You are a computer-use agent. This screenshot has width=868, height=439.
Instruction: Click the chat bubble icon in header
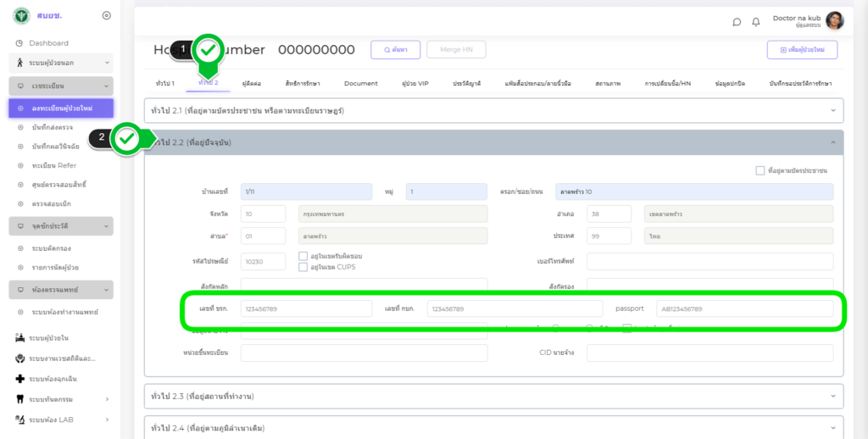(x=737, y=22)
